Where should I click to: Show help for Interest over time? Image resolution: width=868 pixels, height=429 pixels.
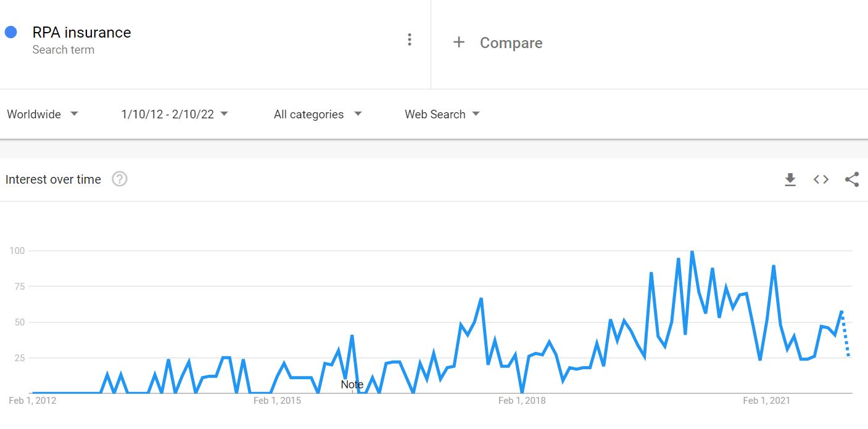coord(120,179)
